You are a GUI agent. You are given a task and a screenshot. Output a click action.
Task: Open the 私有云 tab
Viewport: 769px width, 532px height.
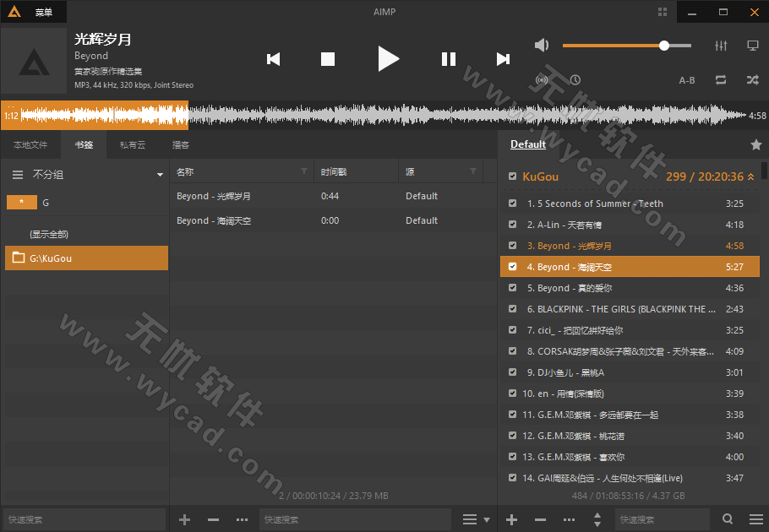click(132, 145)
